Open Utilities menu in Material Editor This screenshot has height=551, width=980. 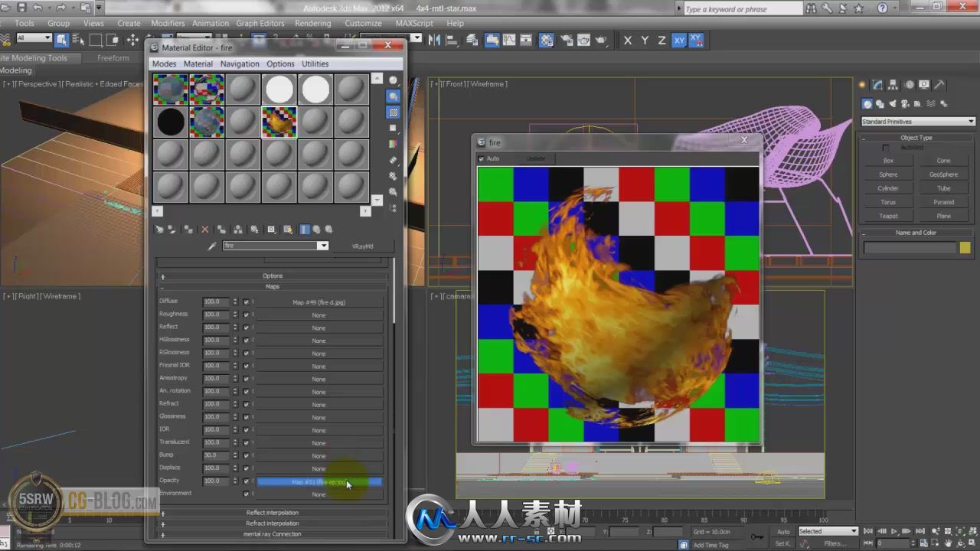(315, 64)
